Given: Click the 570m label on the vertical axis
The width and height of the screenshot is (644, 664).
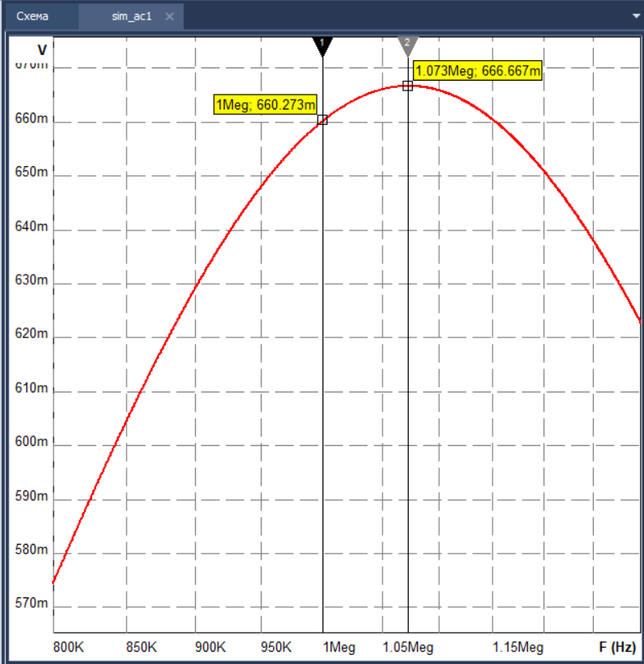Looking at the screenshot, I should [32, 604].
